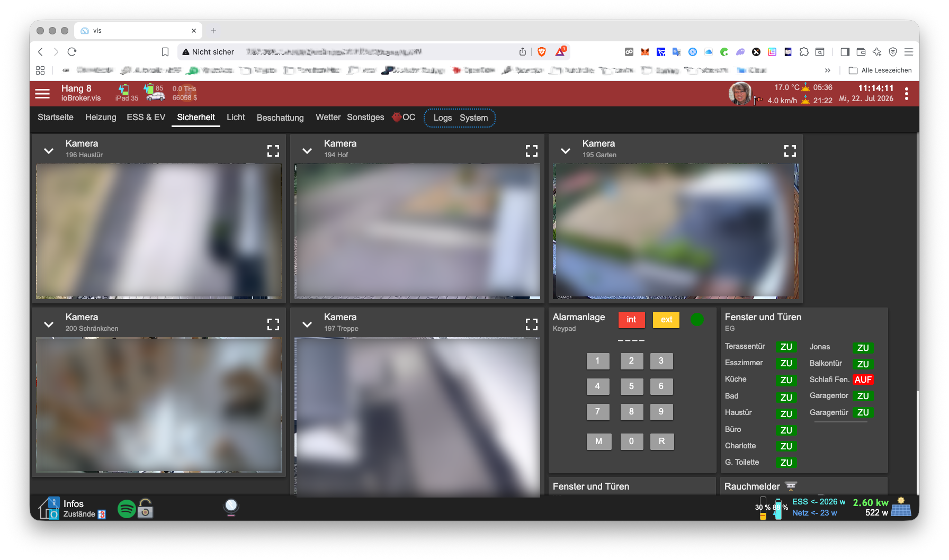Click the R key on the alarm keypad
This screenshot has height=560, width=949.
point(661,441)
